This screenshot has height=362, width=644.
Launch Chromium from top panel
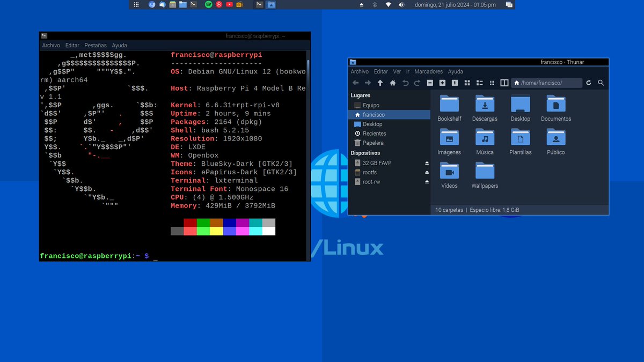click(152, 4)
